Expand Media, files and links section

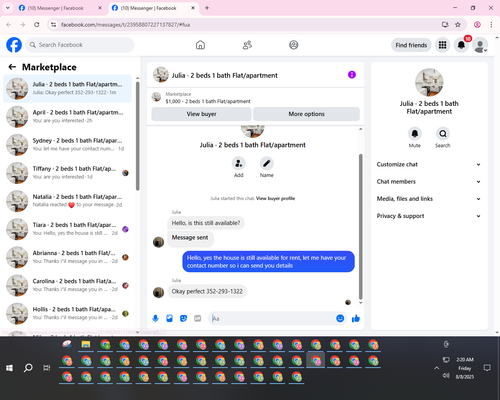pyautogui.click(x=429, y=199)
